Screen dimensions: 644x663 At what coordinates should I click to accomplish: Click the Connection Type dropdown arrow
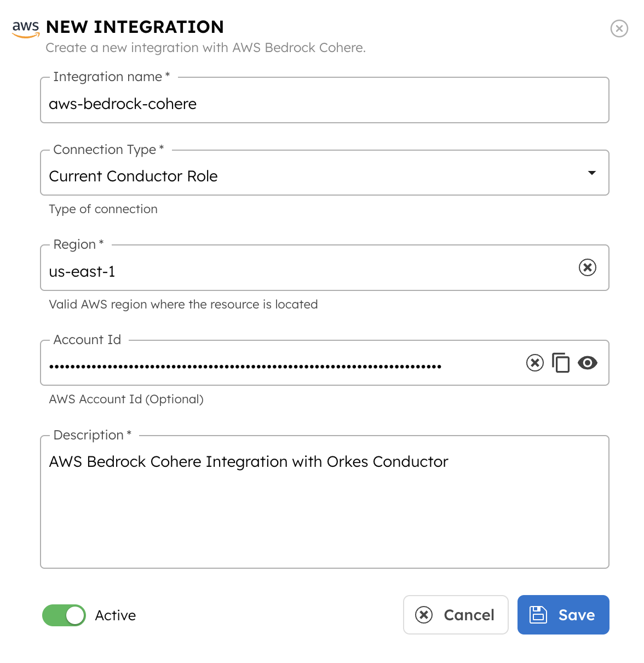pyautogui.click(x=591, y=173)
